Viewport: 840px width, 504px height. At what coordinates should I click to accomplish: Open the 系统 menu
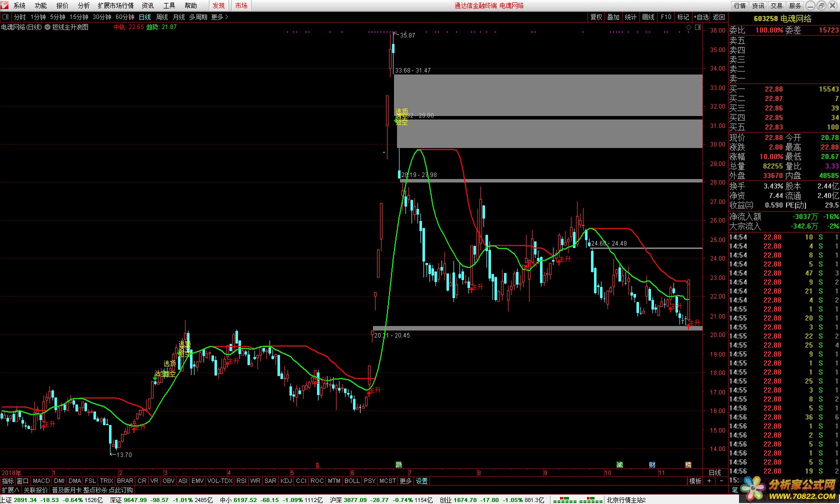19,5
